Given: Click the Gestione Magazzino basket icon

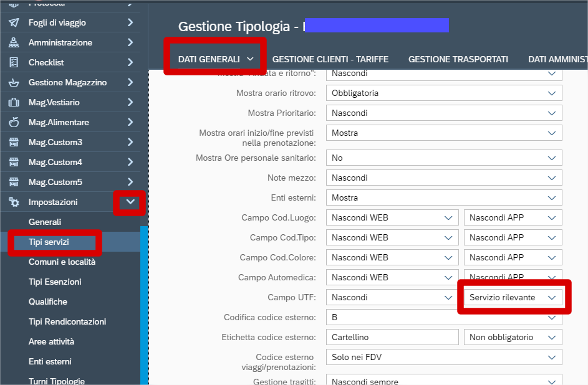Looking at the screenshot, I should point(14,82).
